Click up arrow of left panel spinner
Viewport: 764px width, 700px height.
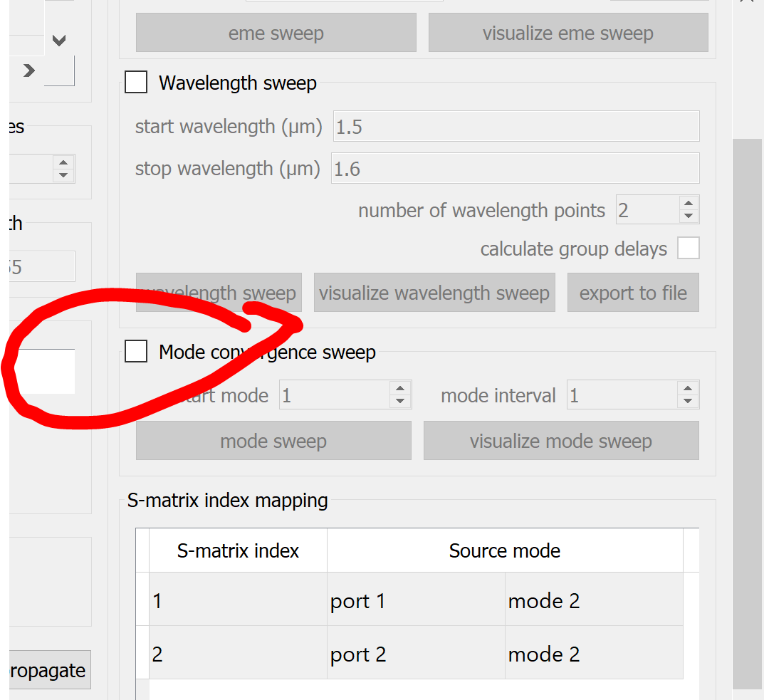[x=63, y=163]
